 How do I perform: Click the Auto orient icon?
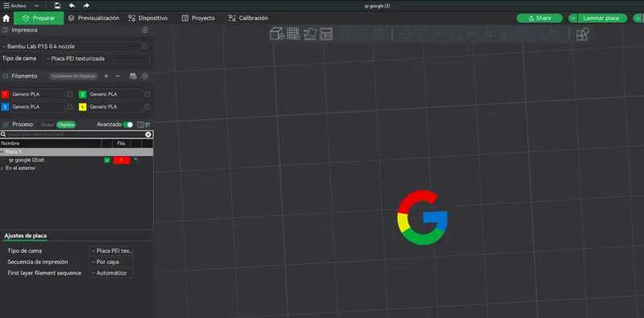(x=310, y=34)
